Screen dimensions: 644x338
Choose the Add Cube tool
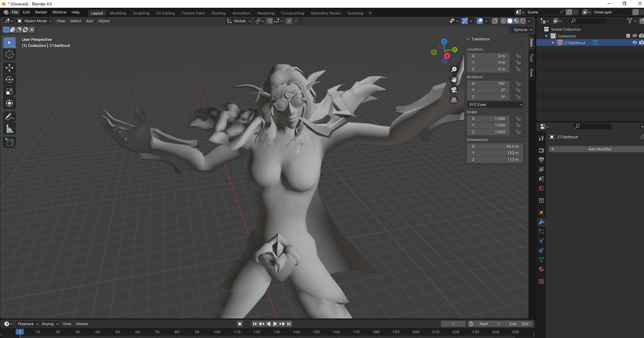pyautogui.click(x=9, y=142)
